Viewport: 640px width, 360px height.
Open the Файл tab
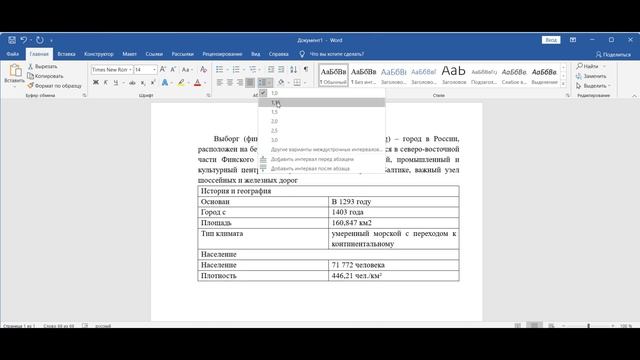click(x=13, y=54)
